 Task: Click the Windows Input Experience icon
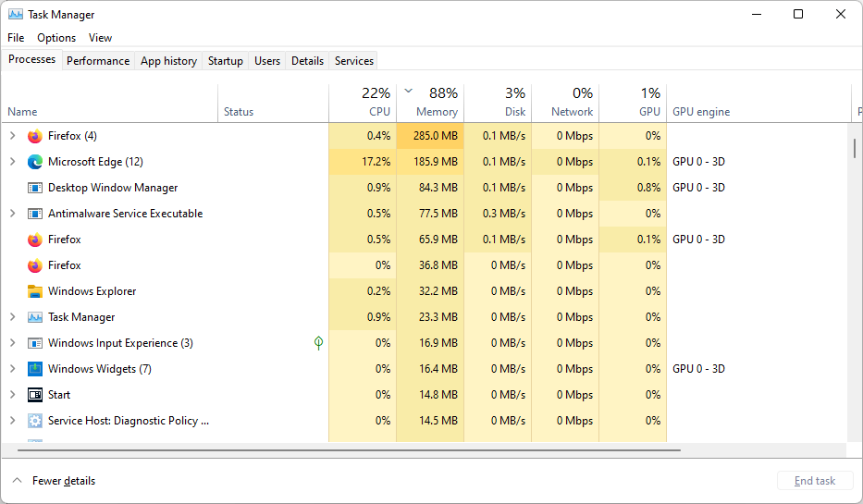tap(34, 343)
